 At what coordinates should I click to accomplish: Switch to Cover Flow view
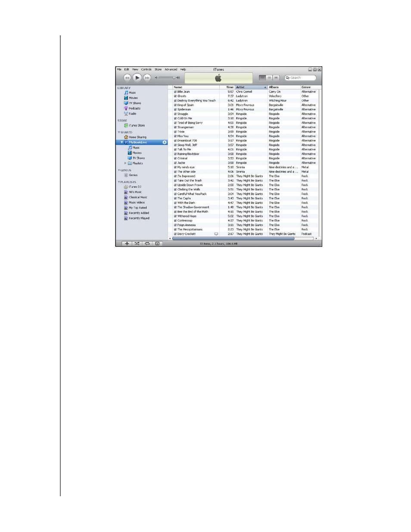click(x=276, y=78)
